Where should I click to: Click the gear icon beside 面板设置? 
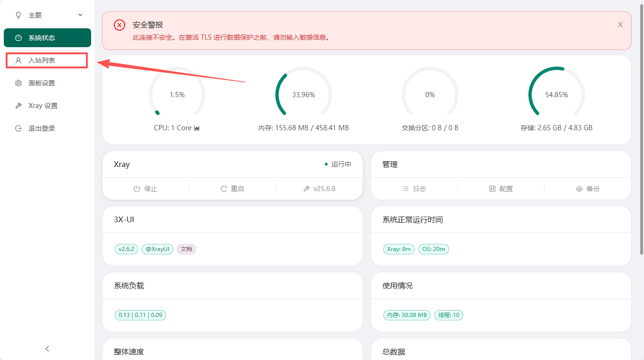coord(18,83)
